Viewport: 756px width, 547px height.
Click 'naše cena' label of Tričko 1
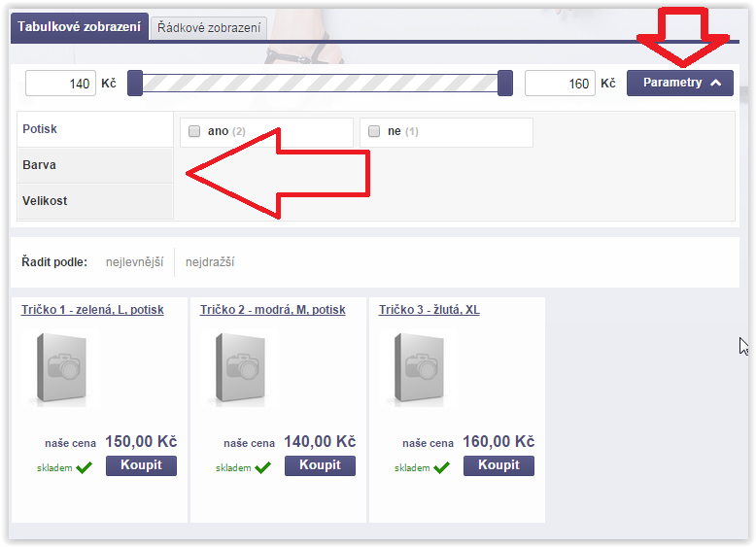[x=70, y=443]
